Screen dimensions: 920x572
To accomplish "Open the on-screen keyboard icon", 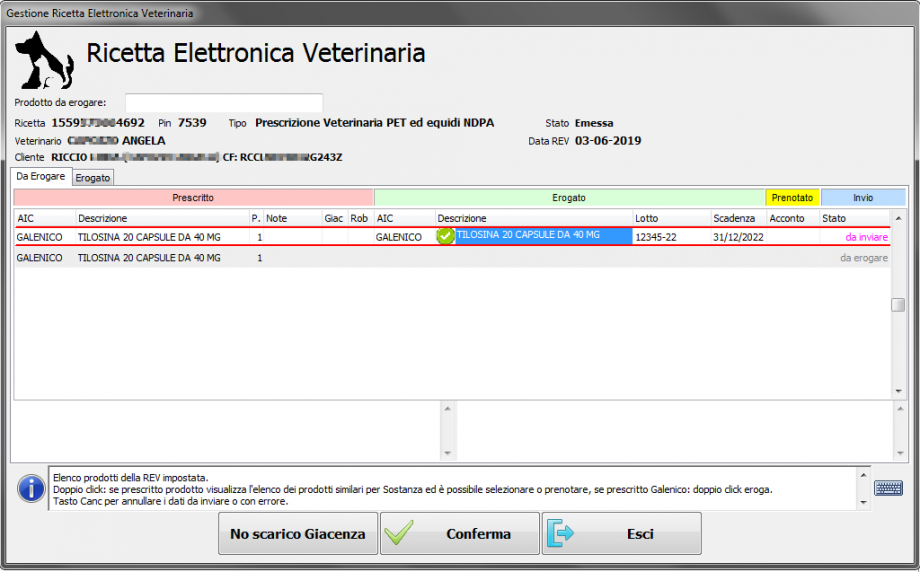I will pyautogui.click(x=888, y=488).
